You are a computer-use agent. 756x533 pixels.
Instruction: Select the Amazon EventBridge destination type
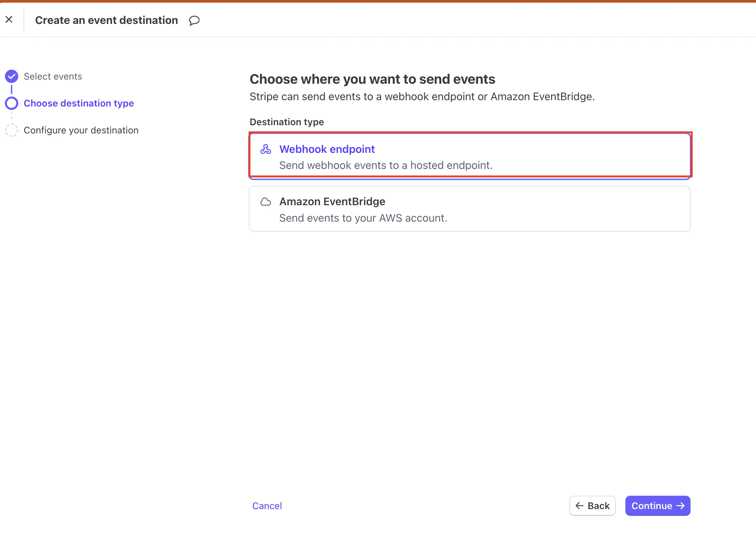pyautogui.click(x=470, y=209)
